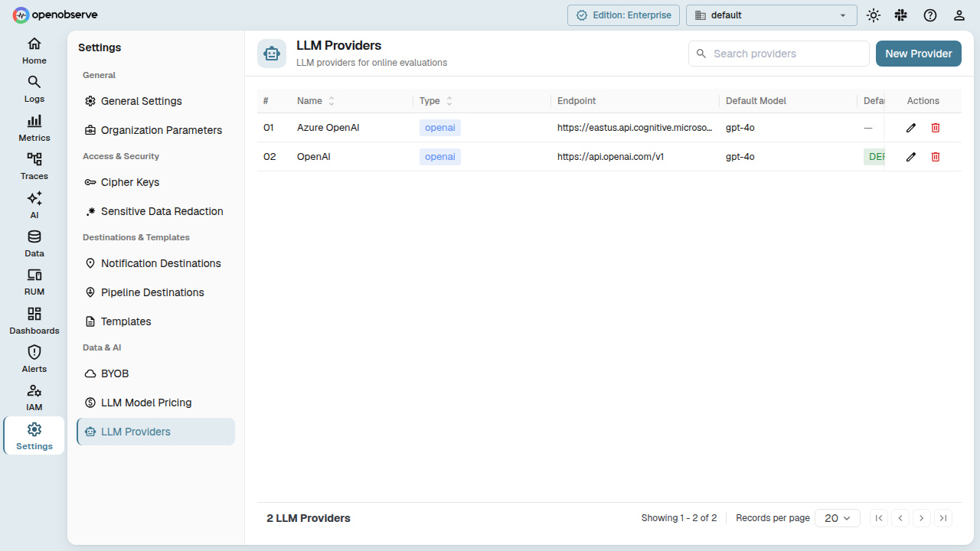Viewport: 980px width, 551px height.
Task: Select LLM Providers settings item
Action: click(x=155, y=432)
